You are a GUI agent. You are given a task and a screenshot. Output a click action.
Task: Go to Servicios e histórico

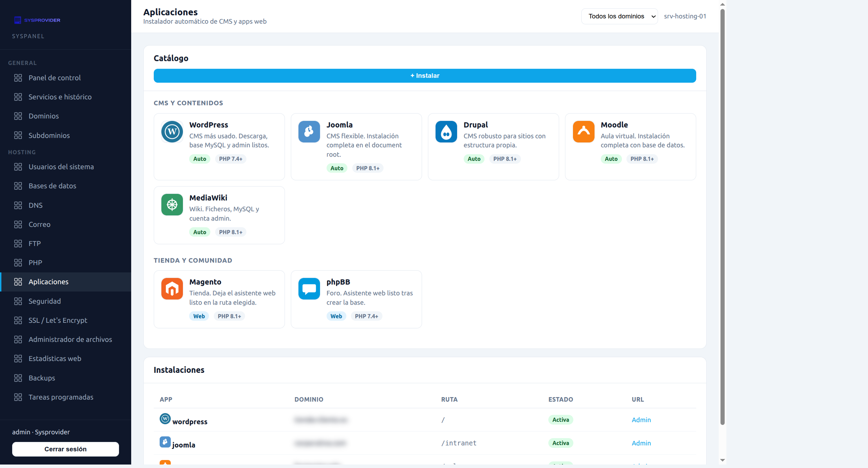coord(66,97)
